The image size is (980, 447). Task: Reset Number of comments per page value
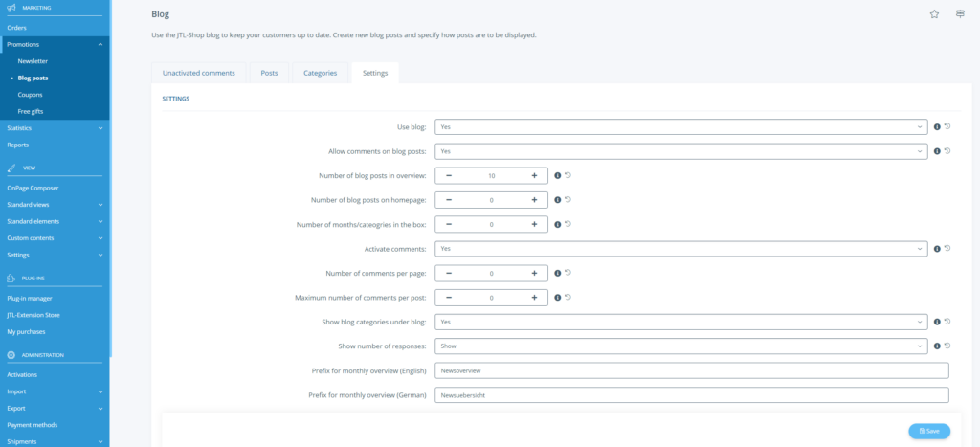click(568, 273)
